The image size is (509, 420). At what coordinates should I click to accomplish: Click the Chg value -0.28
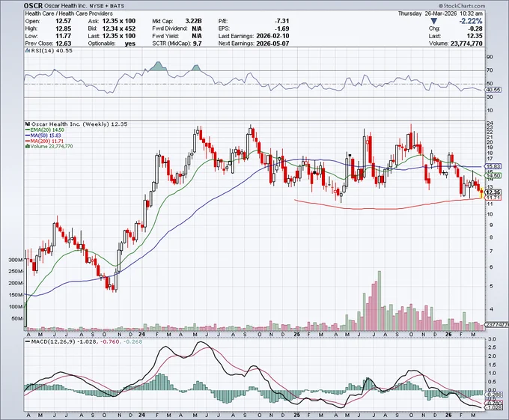(475, 28)
